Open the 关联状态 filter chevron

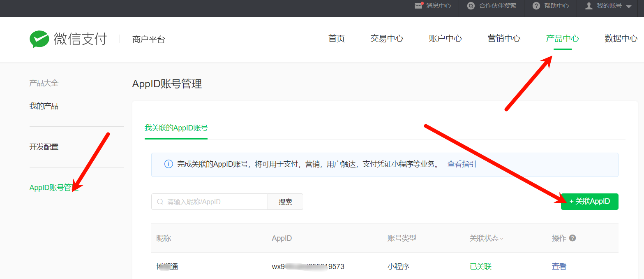tap(502, 239)
